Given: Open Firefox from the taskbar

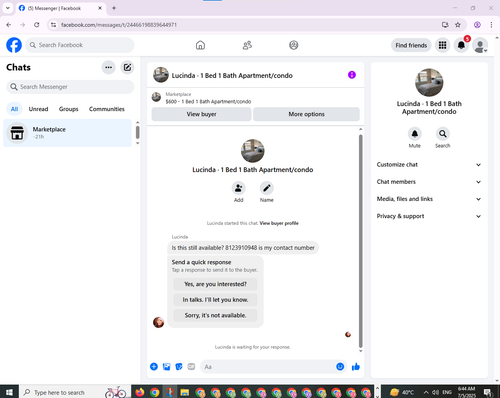Looking at the screenshot, I should point(139,392).
